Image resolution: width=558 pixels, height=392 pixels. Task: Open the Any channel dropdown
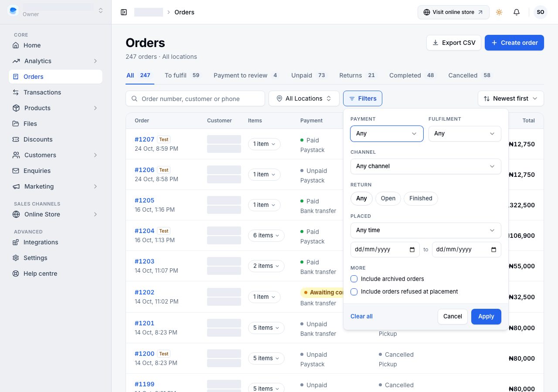425,166
